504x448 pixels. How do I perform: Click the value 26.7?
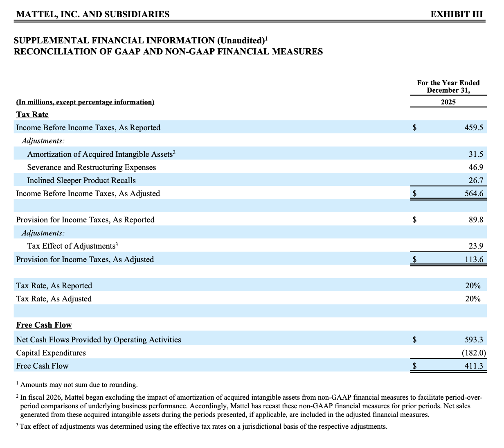click(x=476, y=181)
